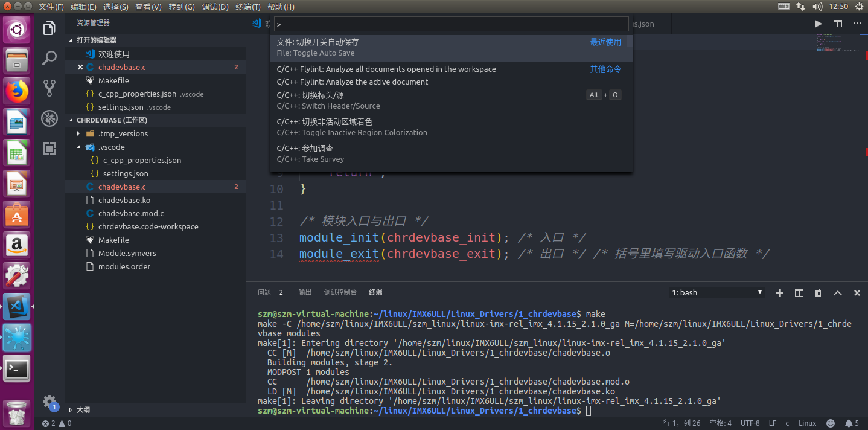Open the terminal selector dropdown 1: bash
This screenshot has height=430, width=868.
716,293
